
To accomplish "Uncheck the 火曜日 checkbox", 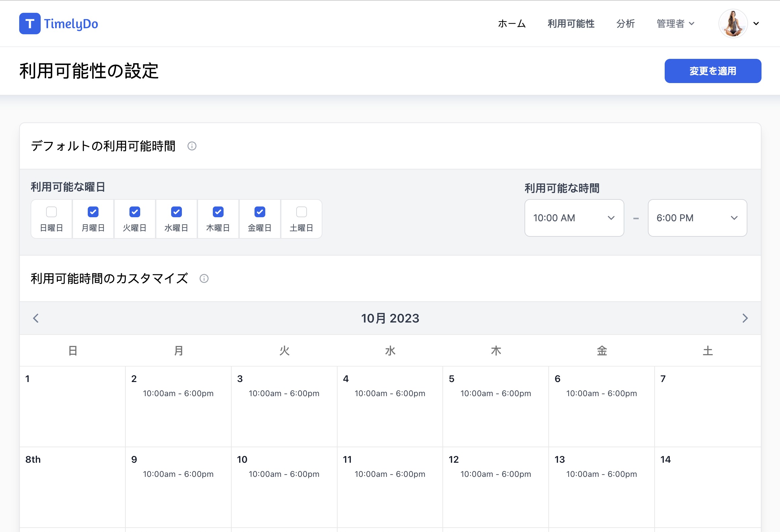I will (x=135, y=212).
